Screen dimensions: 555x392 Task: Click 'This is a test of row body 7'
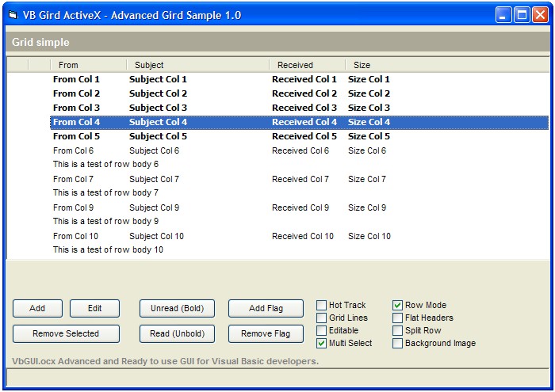coord(105,192)
